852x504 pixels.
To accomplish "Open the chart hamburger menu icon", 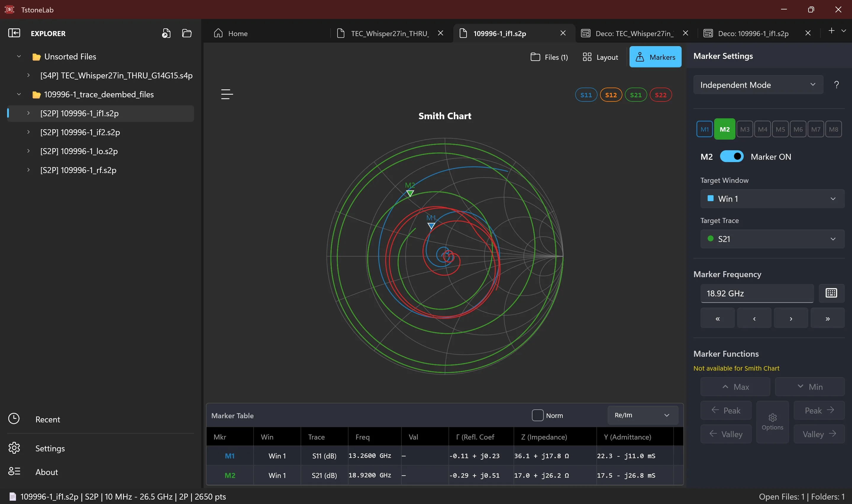I will coord(227,94).
